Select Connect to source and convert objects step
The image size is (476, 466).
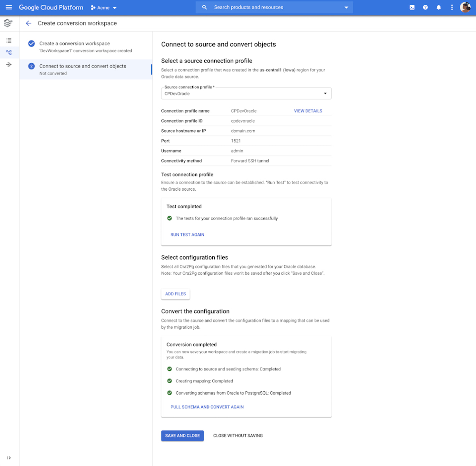click(86, 69)
